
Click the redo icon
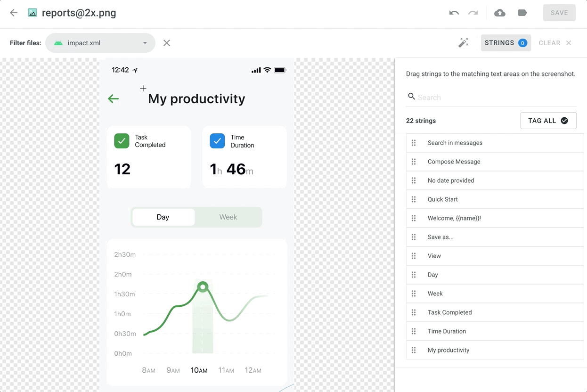pos(473,13)
